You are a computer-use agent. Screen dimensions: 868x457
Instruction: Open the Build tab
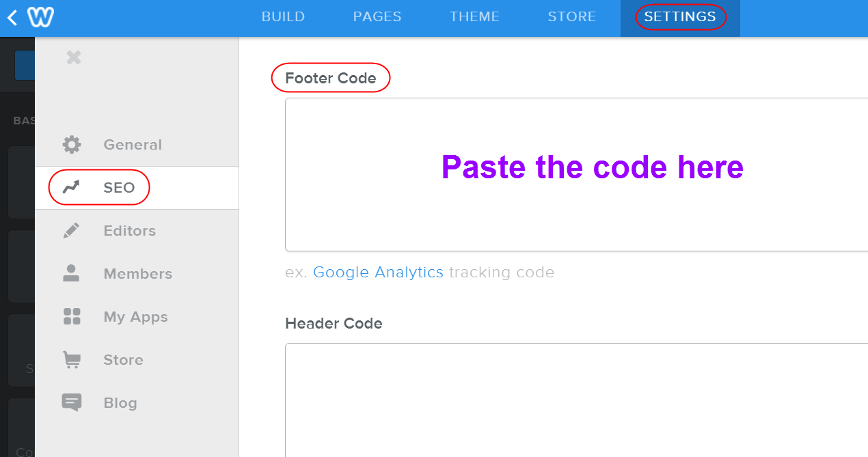pos(283,17)
